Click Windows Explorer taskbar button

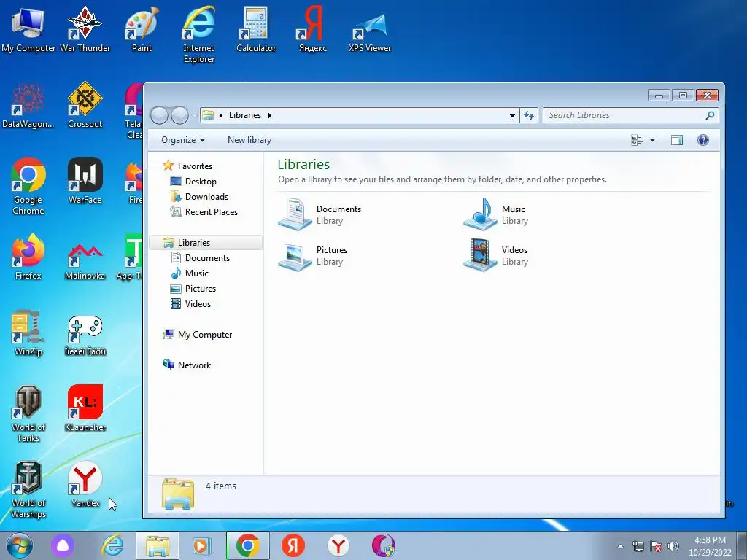point(158,545)
